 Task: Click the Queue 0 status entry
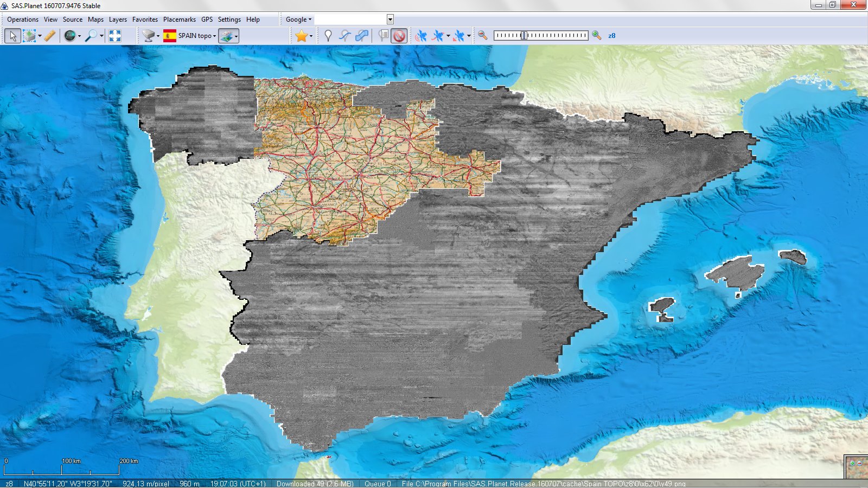[378, 484]
